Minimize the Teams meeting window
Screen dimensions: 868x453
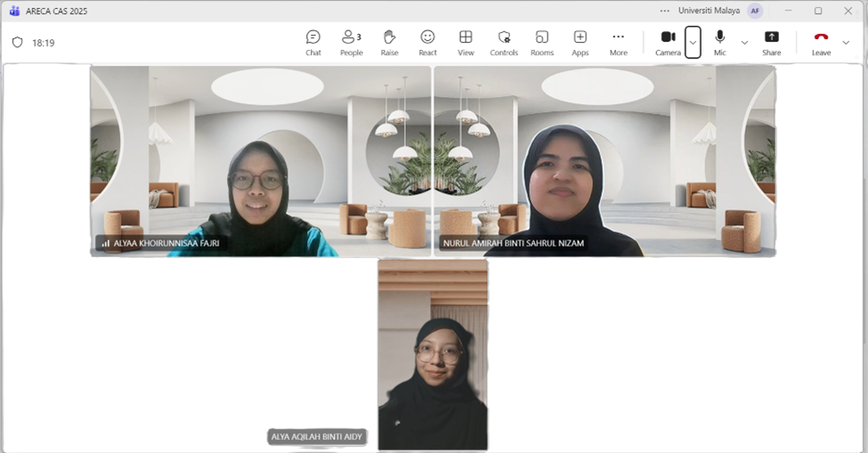788,11
